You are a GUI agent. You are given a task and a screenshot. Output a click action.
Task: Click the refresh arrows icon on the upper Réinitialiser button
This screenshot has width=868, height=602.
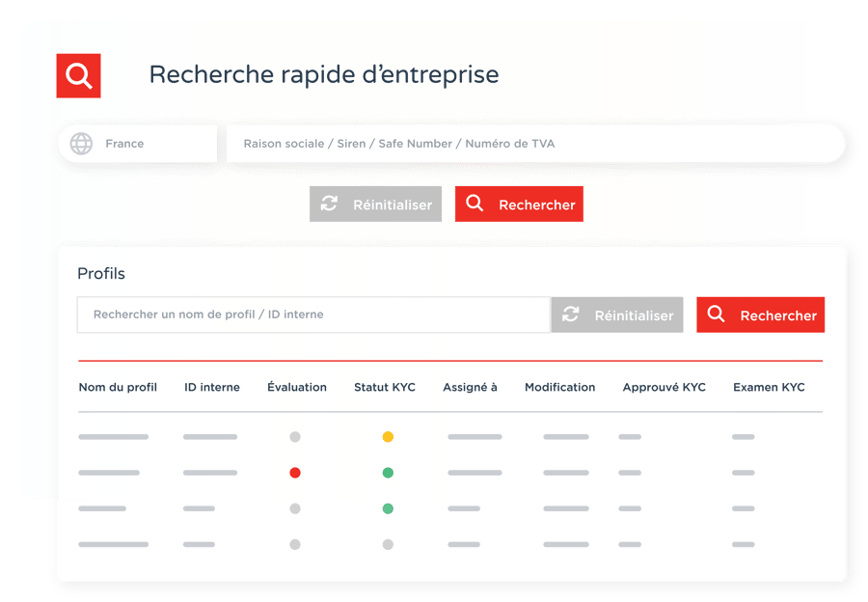tap(330, 205)
